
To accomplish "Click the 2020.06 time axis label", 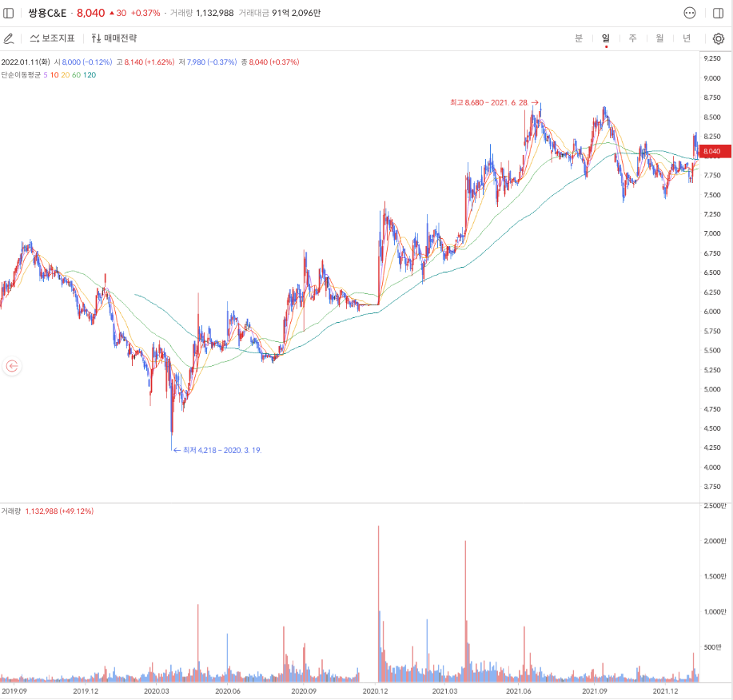I will 228,691.
